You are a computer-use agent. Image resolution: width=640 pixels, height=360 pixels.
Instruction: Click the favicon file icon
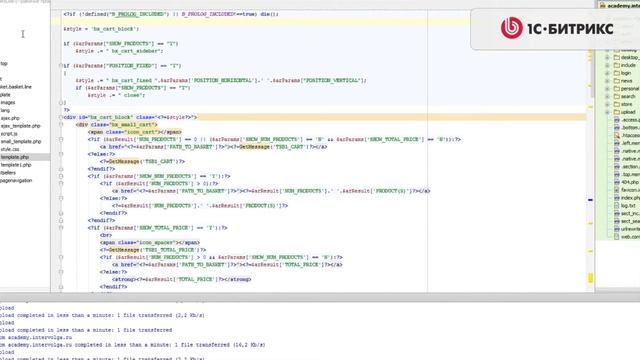click(x=617, y=190)
